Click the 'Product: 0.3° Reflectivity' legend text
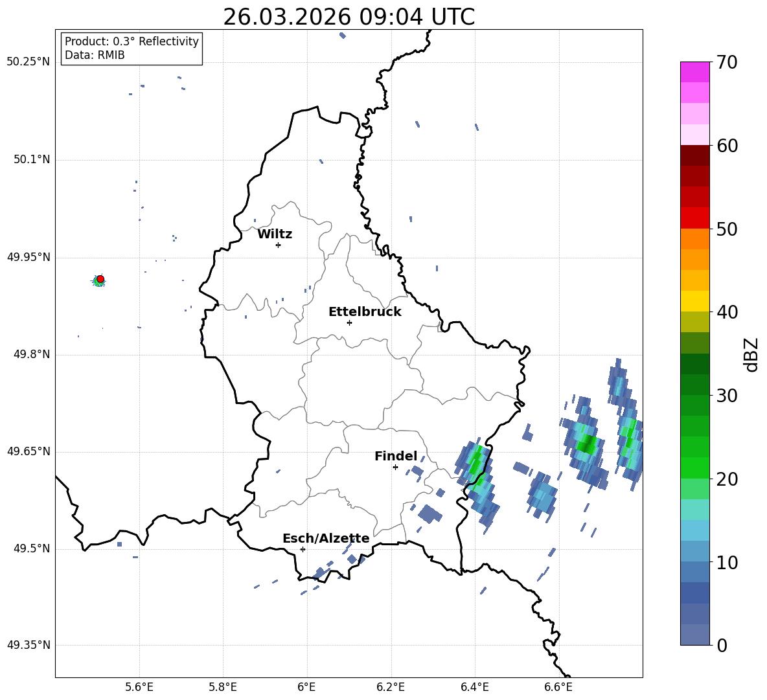Image resolution: width=767 pixels, height=700 pixels. (x=132, y=41)
